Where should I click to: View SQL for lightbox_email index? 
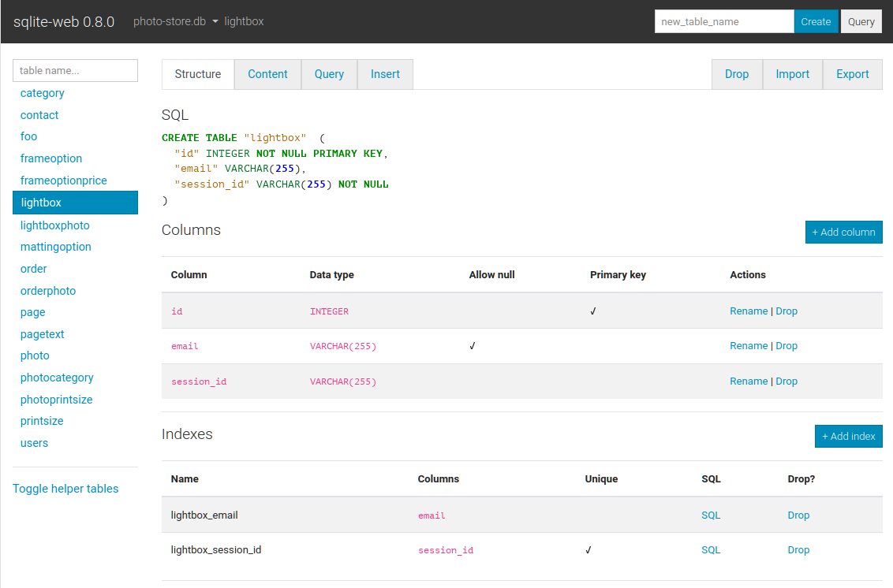click(x=711, y=515)
